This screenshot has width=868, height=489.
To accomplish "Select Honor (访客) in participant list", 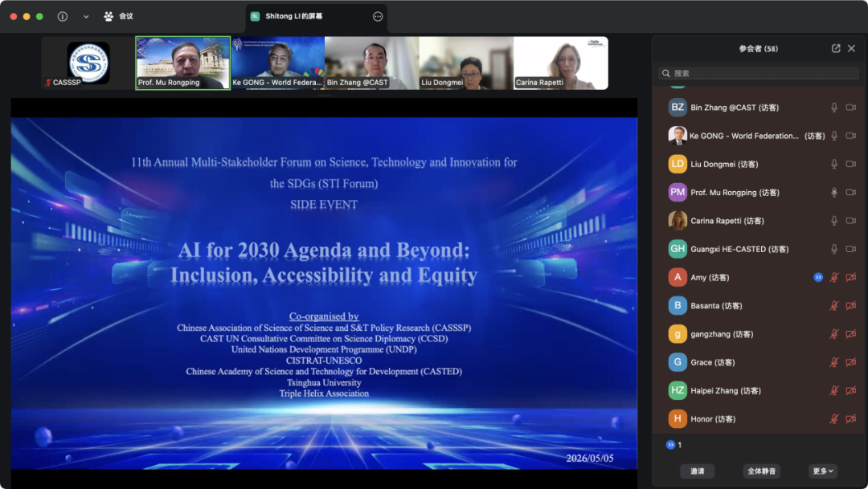I will [x=759, y=419].
